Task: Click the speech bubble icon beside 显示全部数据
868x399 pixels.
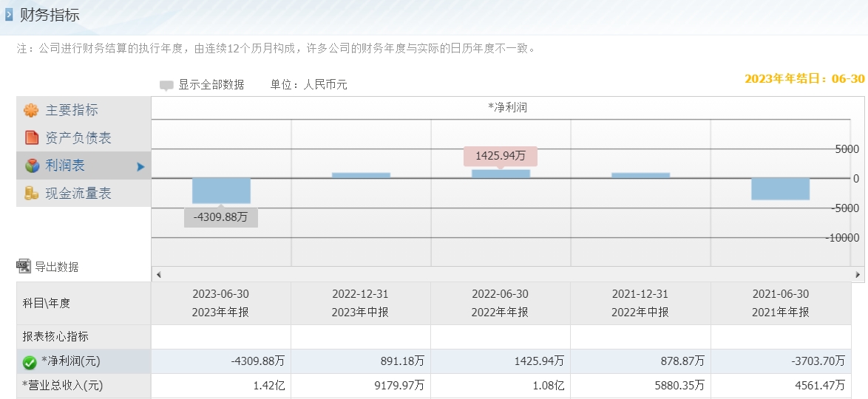Action: pyautogui.click(x=166, y=86)
